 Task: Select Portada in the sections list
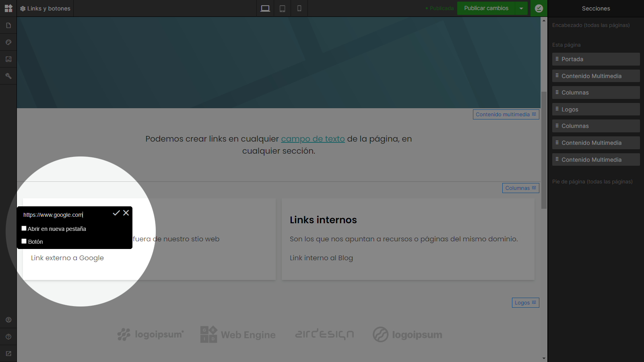coord(596,59)
